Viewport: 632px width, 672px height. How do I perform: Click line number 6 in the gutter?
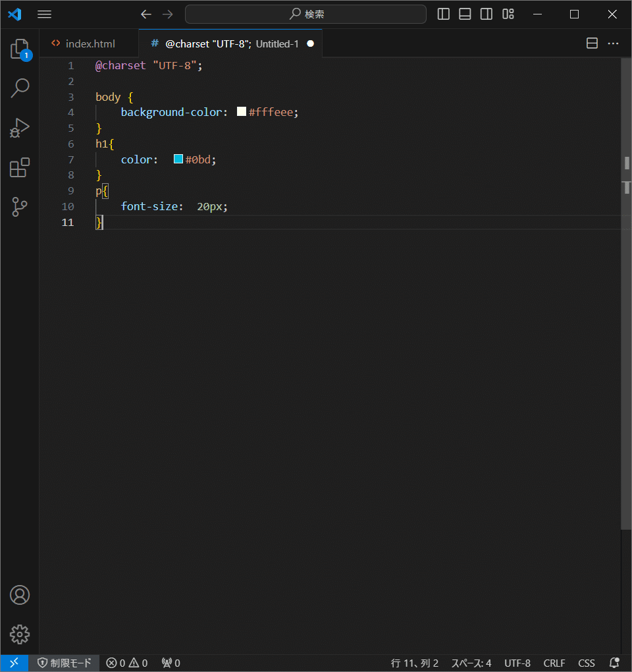(71, 144)
